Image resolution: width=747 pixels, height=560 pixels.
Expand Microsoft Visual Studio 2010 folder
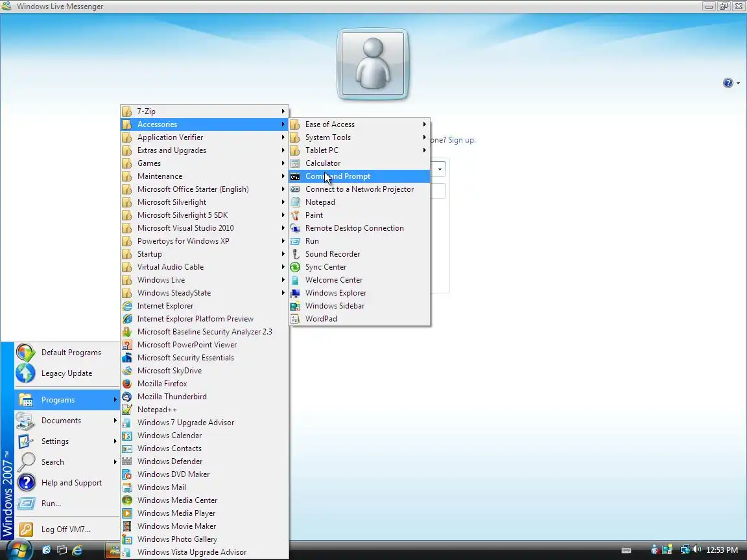(x=204, y=228)
